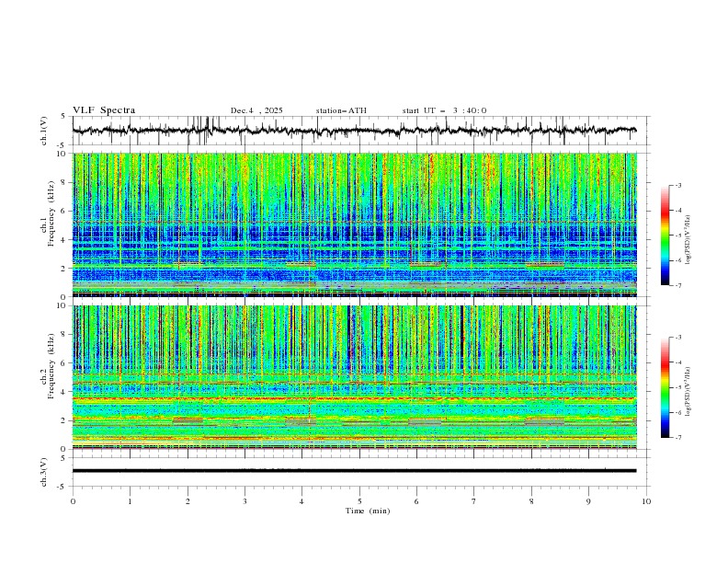Screen dimensions: 728x563
Task: Click the 2 minute tick on Time axis
Action: 188,500
